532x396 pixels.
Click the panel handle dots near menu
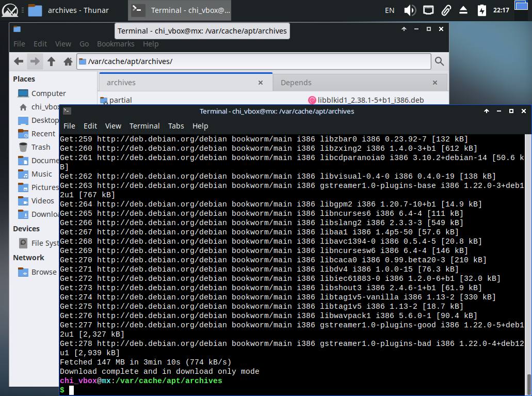coord(23,10)
